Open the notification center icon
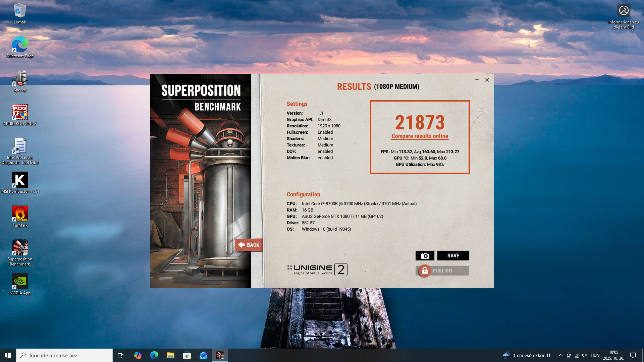Image resolution: width=644 pixels, height=362 pixels. tap(633, 355)
